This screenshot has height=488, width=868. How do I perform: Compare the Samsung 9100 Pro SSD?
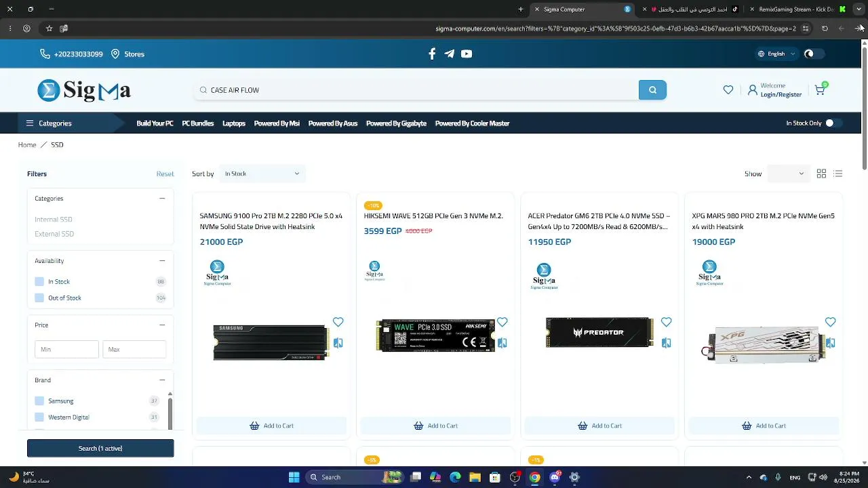pyautogui.click(x=338, y=343)
